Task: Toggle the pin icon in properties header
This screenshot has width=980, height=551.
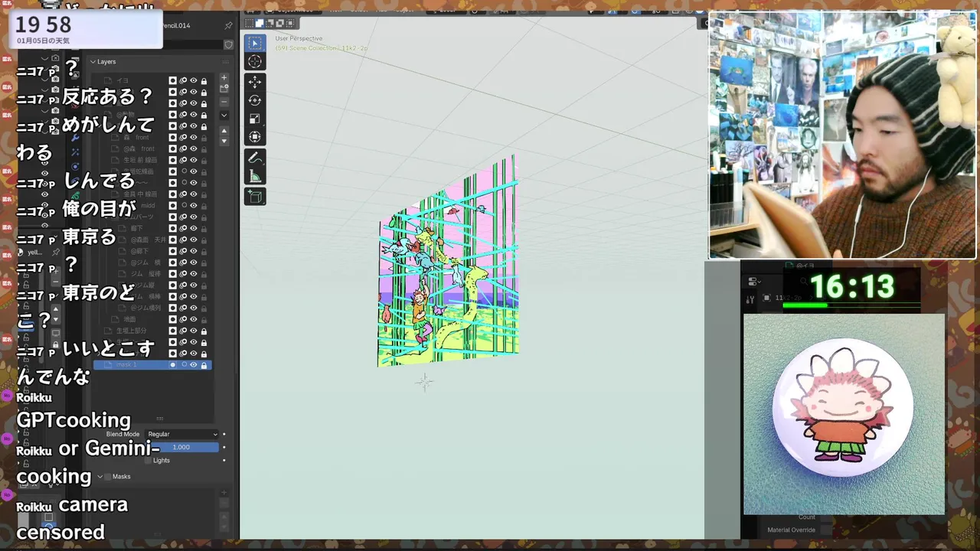Action: click(228, 25)
